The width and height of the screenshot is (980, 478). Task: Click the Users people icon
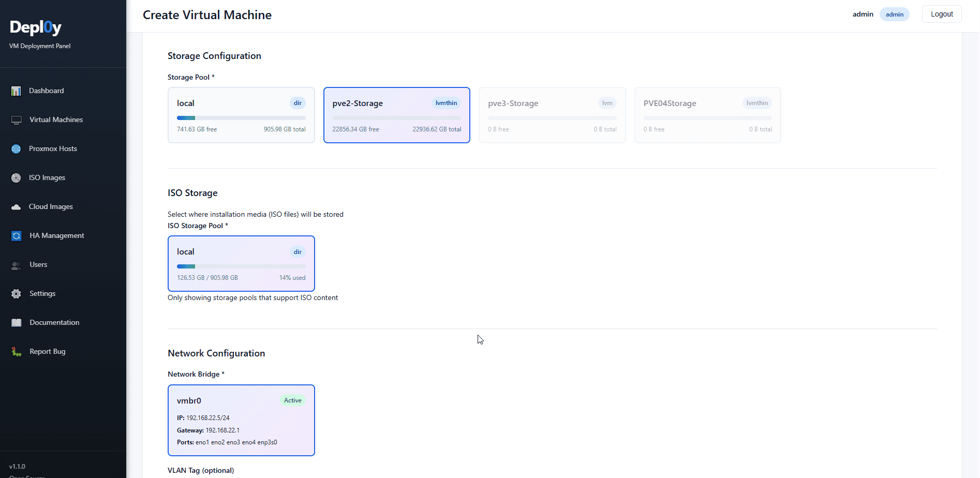tap(17, 265)
